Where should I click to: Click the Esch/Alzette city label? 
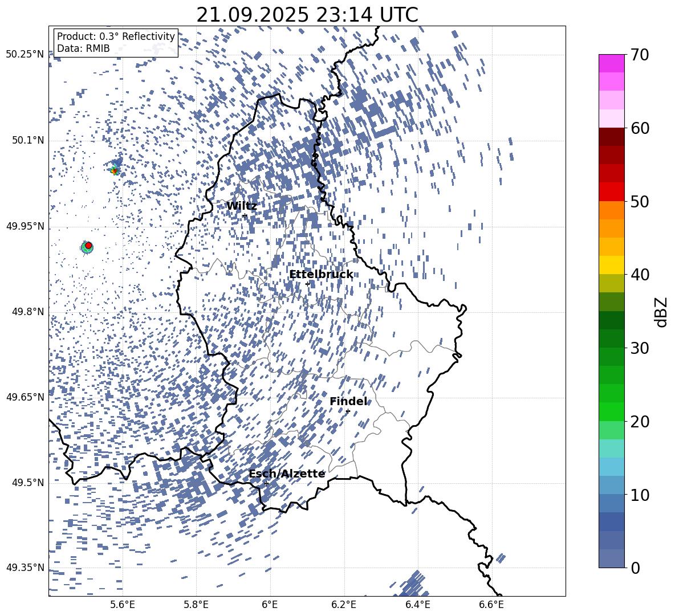[287, 474]
